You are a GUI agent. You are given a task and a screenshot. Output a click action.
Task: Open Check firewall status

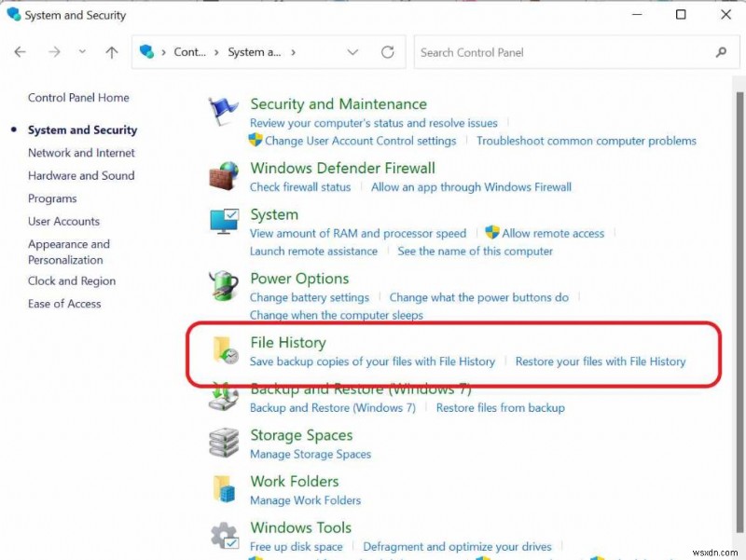click(x=299, y=186)
